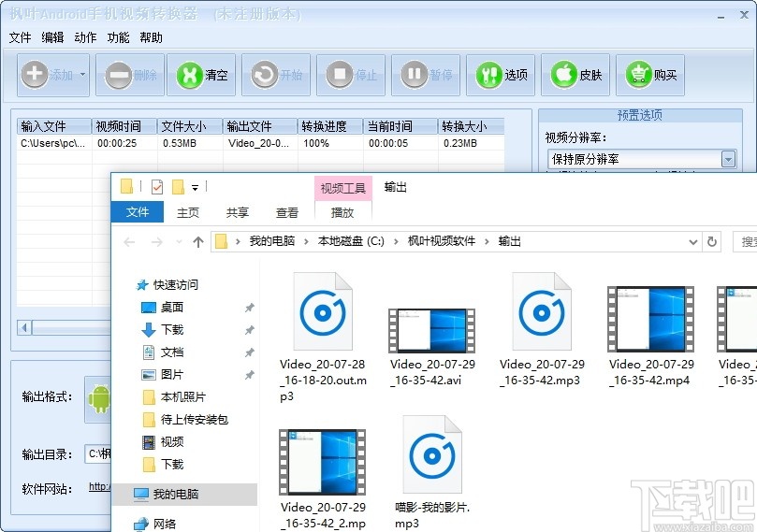Switch to Explorer's 共享 ribbon tab
Screen dimensions: 757x532
pyautogui.click(x=238, y=212)
